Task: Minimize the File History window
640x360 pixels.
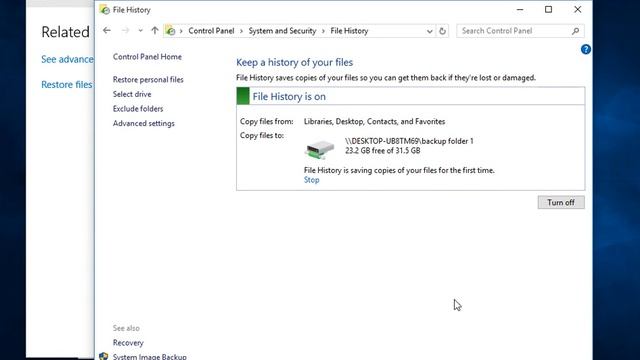Action: point(520,10)
